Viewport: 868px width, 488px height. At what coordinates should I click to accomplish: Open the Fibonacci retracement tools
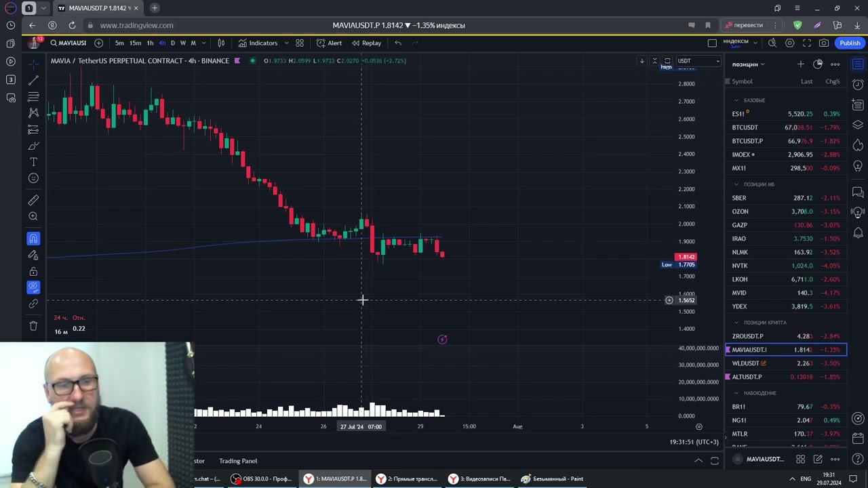pos(33,96)
